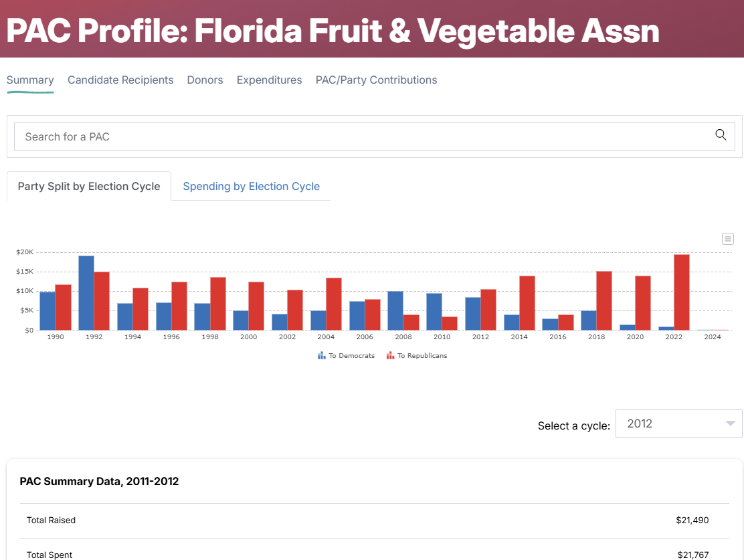The height and width of the screenshot is (560, 744).
Task: Click the 2022 red Republicans bar
Action: click(682, 292)
